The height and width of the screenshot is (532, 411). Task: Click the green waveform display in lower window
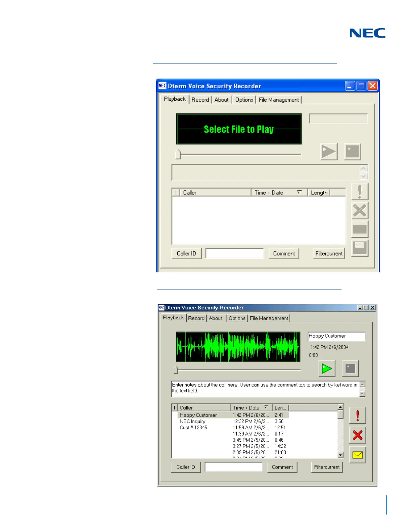click(238, 347)
